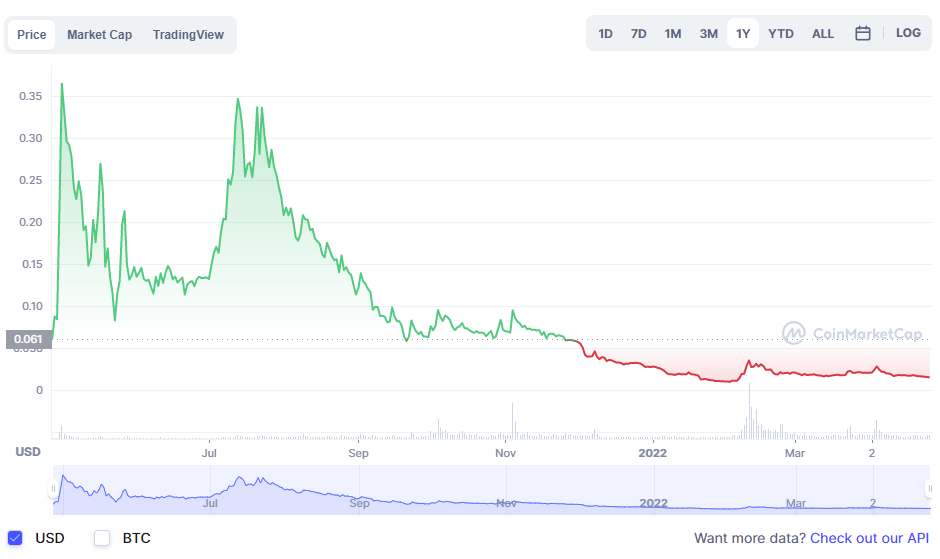Click the 0.20 price axis label
This screenshot has height=559, width=940.
(x=31, y=222)
